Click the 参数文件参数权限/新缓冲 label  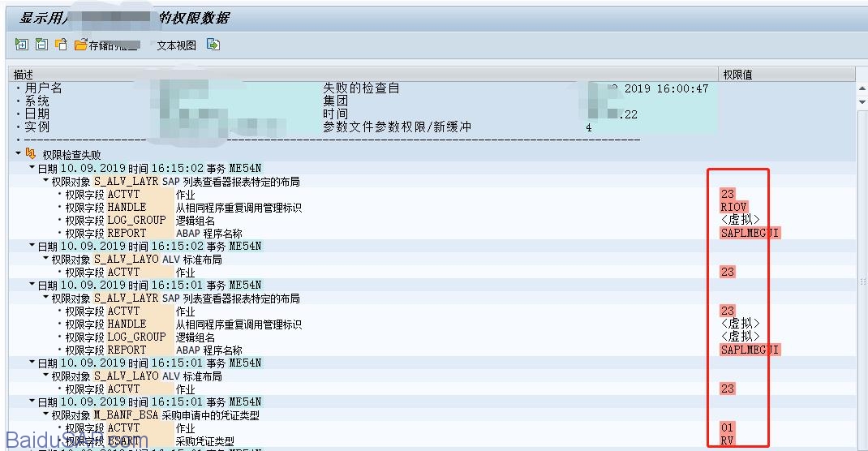coord(397,127)
